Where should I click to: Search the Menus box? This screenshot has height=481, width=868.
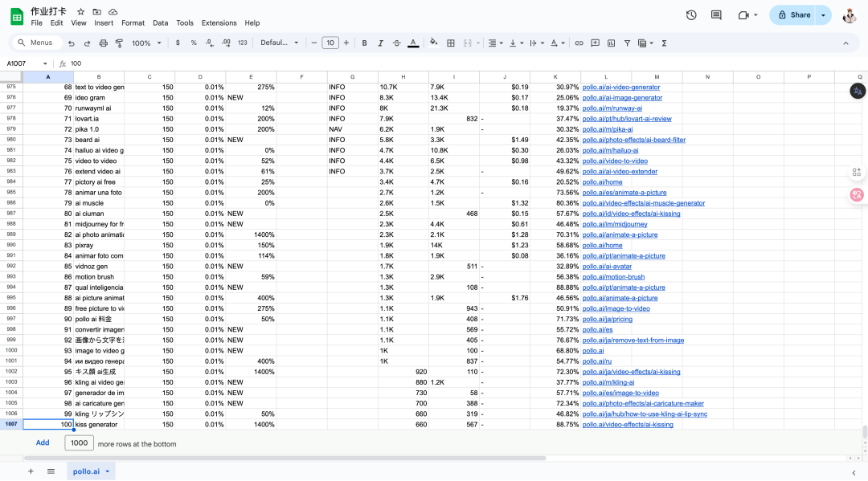35,43
